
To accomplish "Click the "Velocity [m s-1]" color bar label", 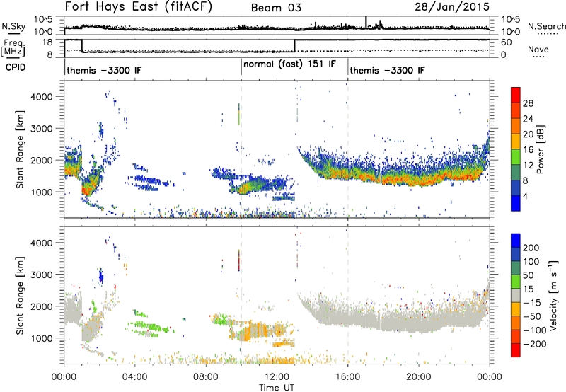I will click(x=553, y=296).
